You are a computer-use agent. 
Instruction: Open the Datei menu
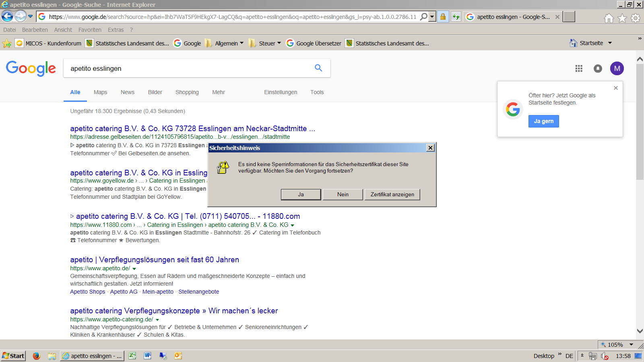click(10, 30)
